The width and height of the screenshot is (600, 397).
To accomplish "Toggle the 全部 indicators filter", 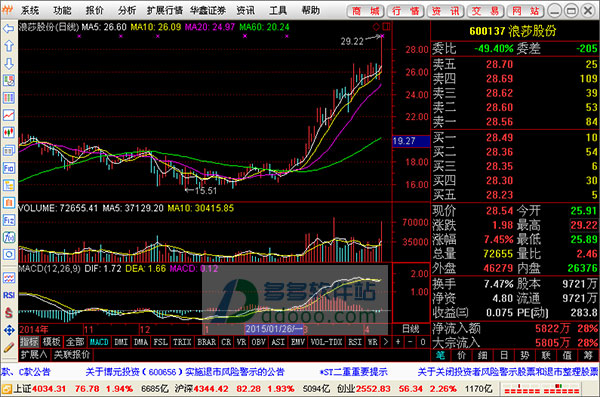I will (x=75, y=342).
